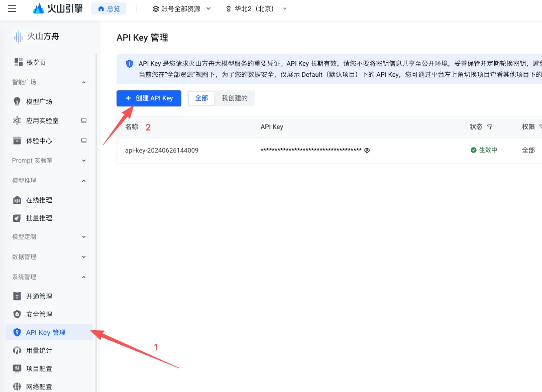Click screen icon beside 应用实验室
Image resolution: width=542 pixels, height=392 pixels.
tap(84, 120)
